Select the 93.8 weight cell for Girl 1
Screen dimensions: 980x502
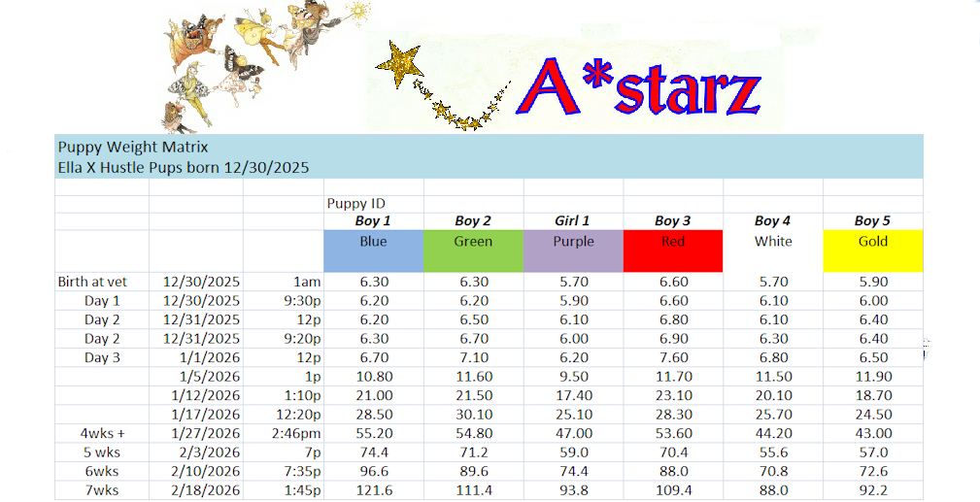[x=573, y=491]
